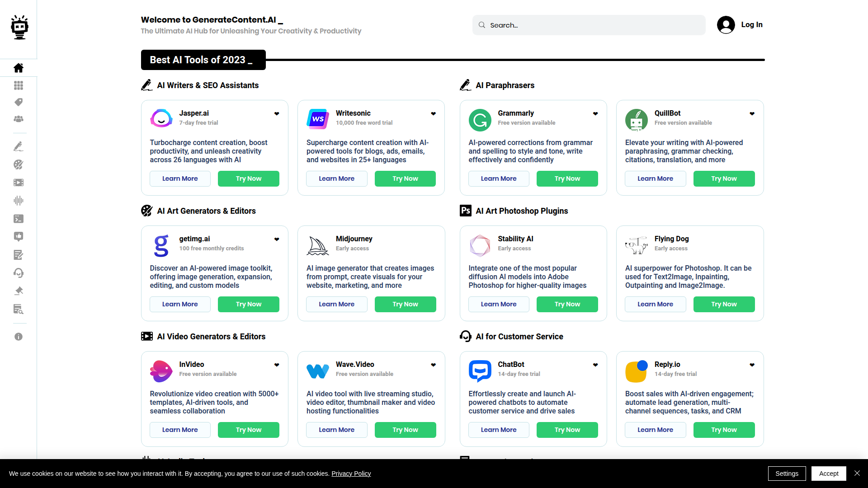Open the AI writers pen sidebar icon

pyautogui.click(x=19, y=146)
